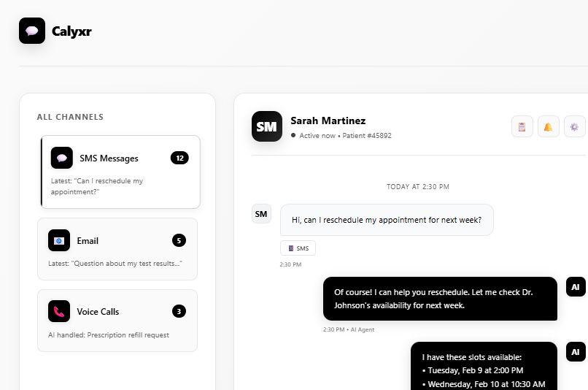588x390 pixels.
Task: Click 'Latest: Question about my test results' preview
Action: pos(115,264)
